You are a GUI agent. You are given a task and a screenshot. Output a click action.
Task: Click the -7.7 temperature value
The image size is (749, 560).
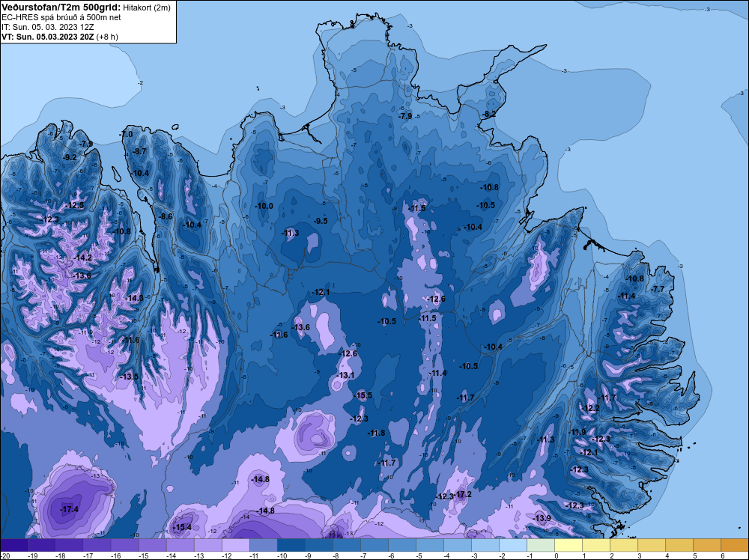pos(658,289)
